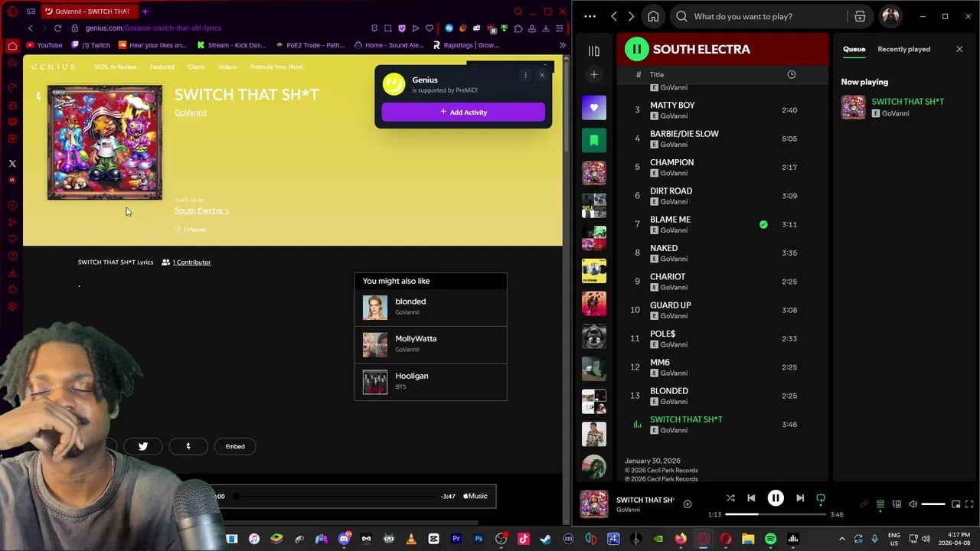Screen dimensions: 980x551
Task: Go forward in Spotify navigation
Action: [x=631, y=16]
